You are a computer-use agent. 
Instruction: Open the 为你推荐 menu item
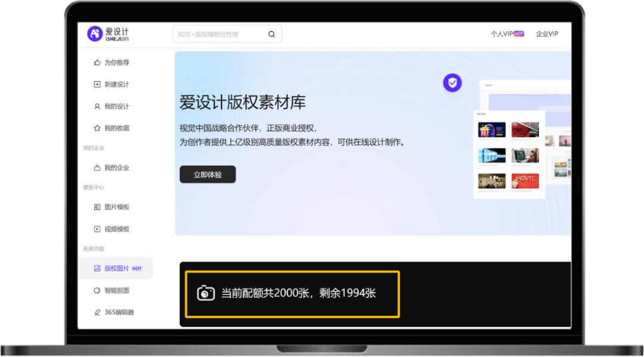[114, 63]
